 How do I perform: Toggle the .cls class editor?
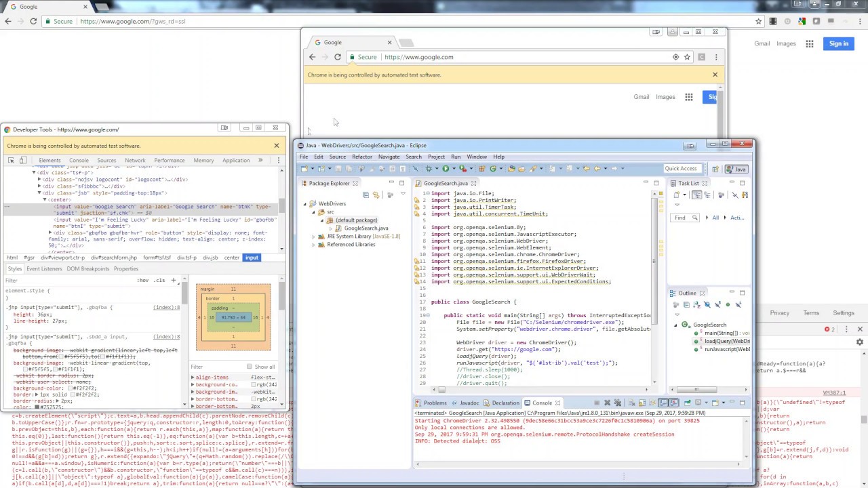point(159,280)
